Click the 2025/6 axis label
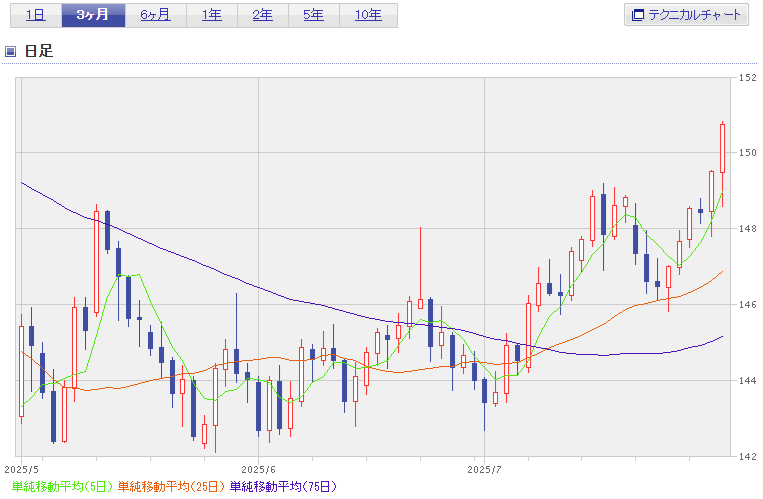763x499 pixels. tap(258, 470)
